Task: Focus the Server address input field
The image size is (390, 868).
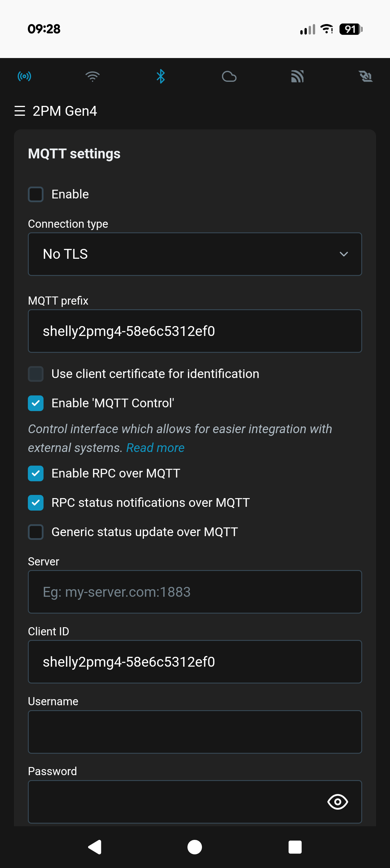Action: point(195,592)
